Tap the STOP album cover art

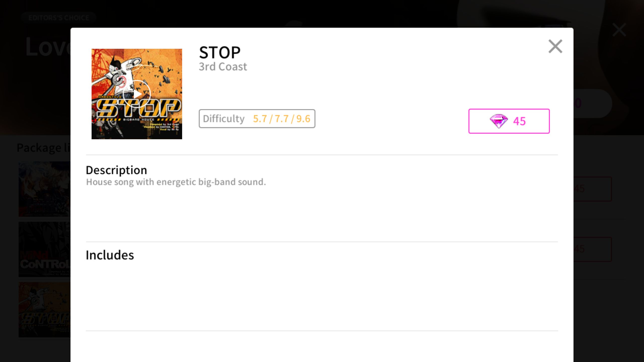tap(137, 94)
